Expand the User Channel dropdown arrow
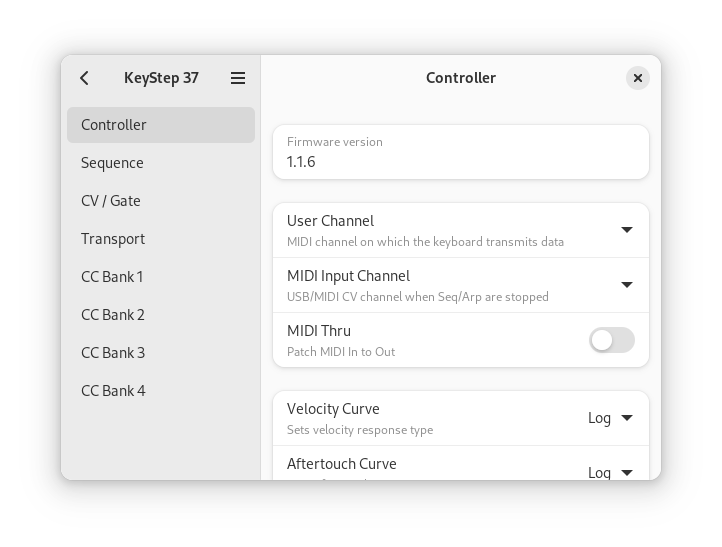722x547 pixels. tap(627, 230)
